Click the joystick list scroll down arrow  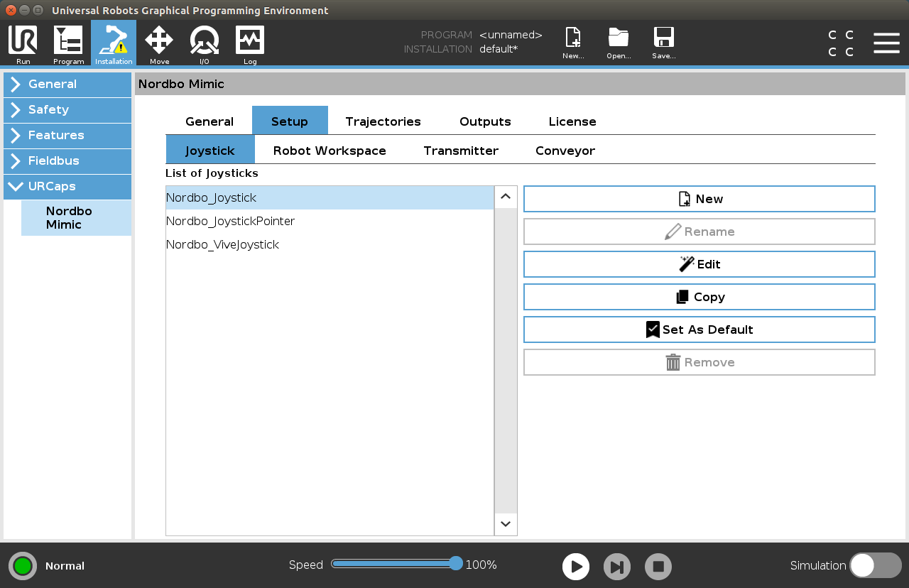tap(506, 524)
